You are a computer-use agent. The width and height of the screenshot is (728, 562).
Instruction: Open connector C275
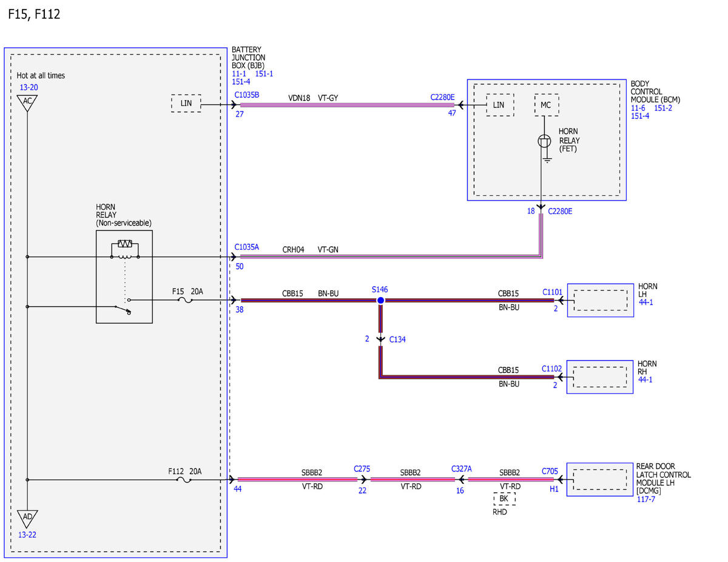[362, 469]
